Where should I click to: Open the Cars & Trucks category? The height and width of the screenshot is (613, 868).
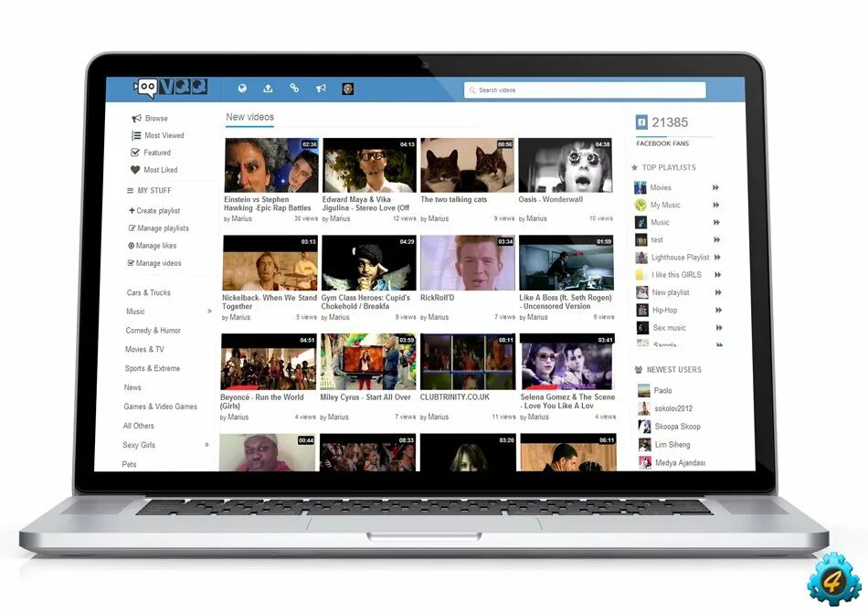click(x=148, y=292)
